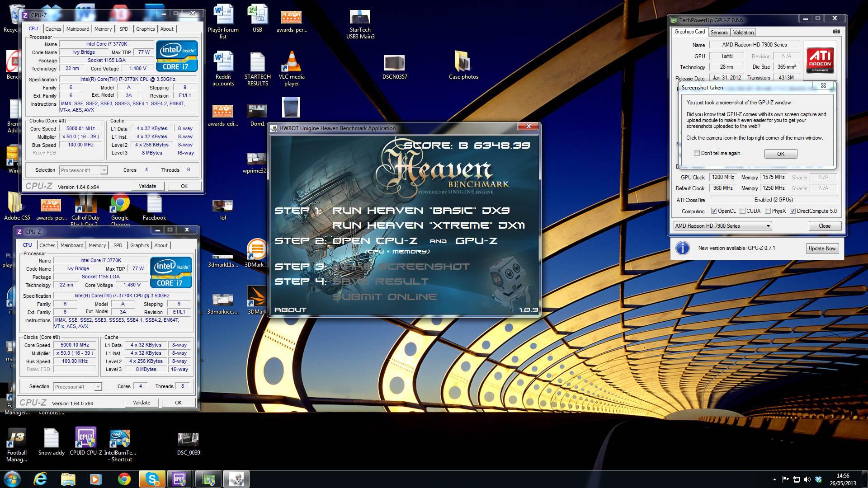
Task: Open awards-per... icon near top
Action: (x=292, y=21)
